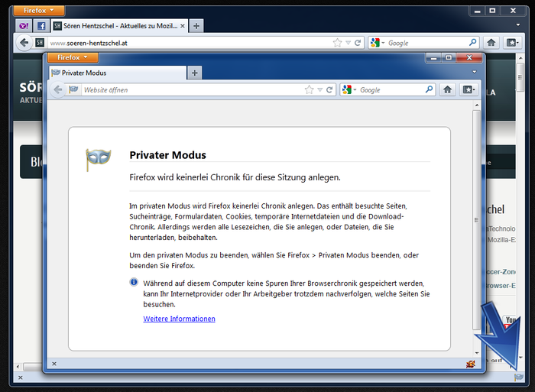Click the vertical scrollbar thumb in the private window
This screenshot has height=392, width=535.
(x=477, y=220)
